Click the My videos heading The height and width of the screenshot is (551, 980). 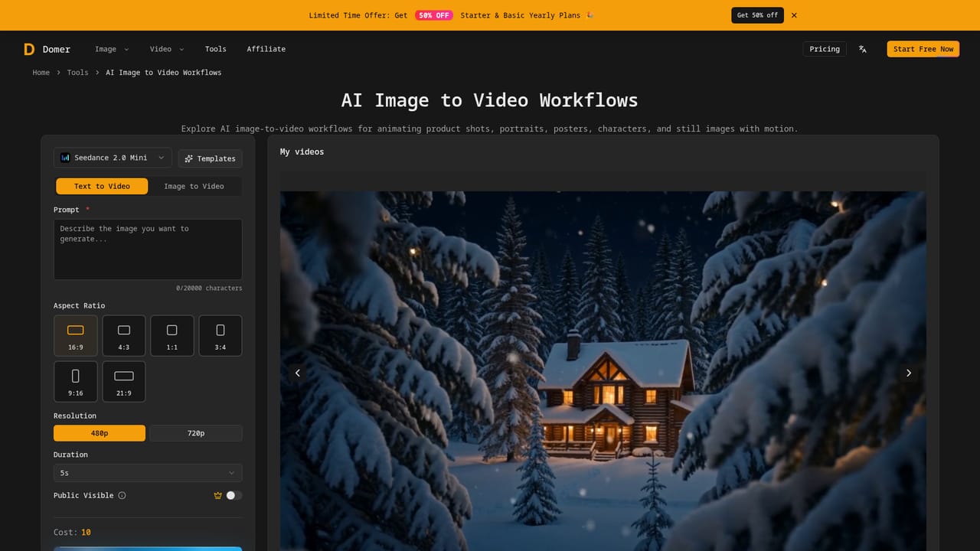point(302,152)
